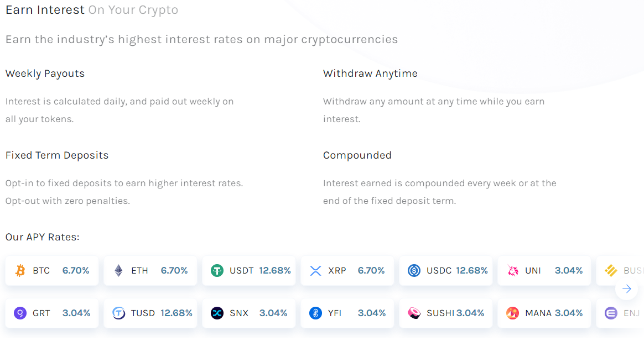Select the Our APY Rates label
Image resolution: width=644 pixels, height=341 pixels.
tap(42, 237)
